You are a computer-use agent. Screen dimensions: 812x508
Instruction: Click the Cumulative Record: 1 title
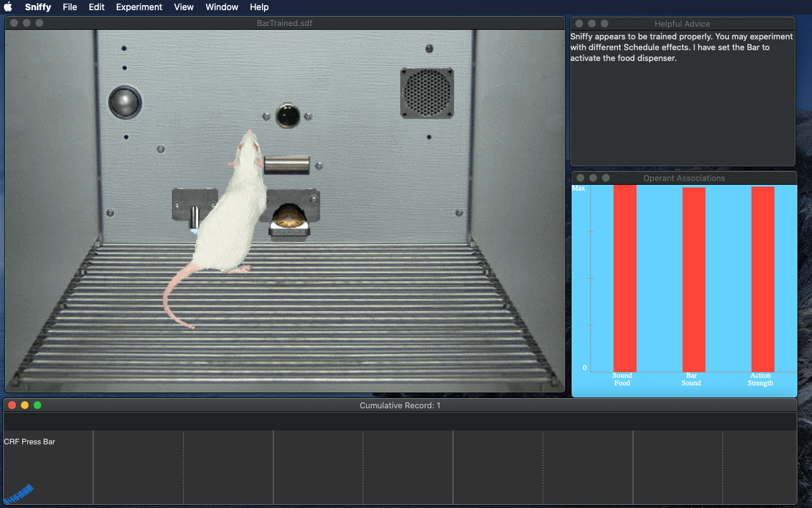pos(400,405)
